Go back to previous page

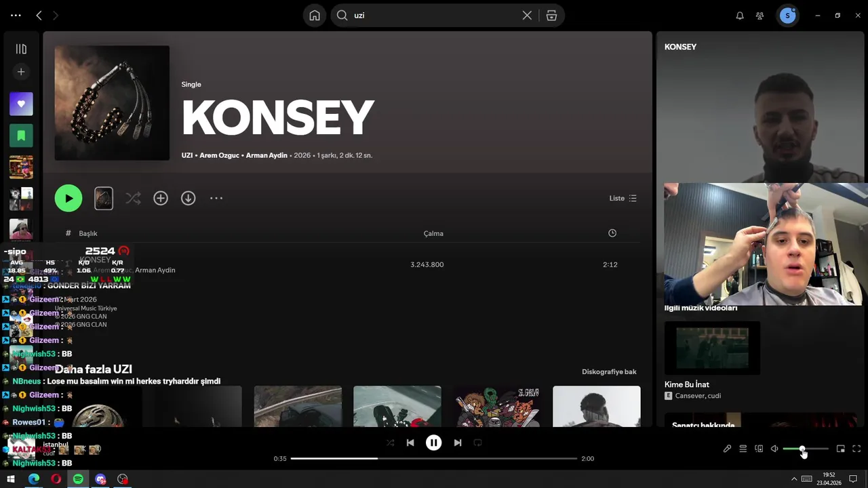[39, 16]
